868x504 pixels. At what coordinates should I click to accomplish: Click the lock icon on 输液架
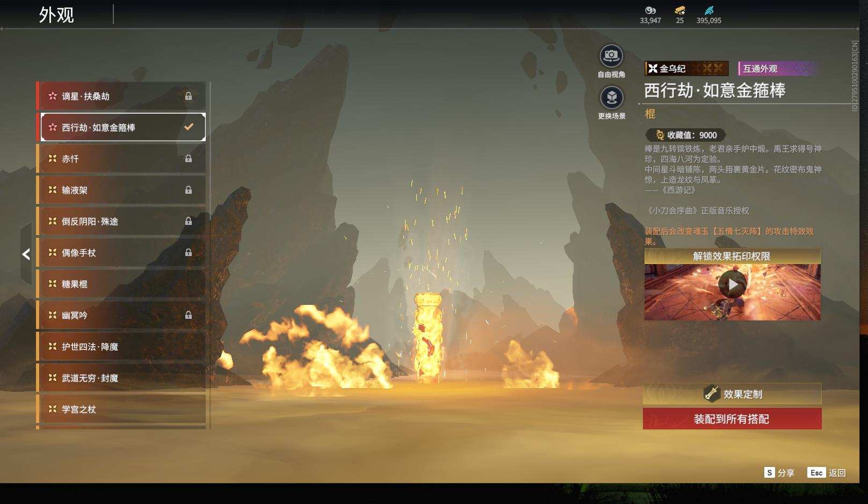coord(189,189)
